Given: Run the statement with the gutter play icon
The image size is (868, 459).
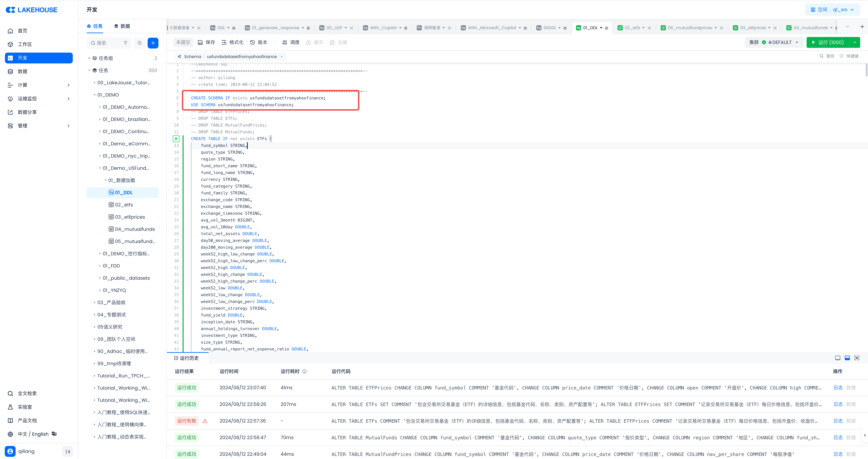Looking at the screenshot, I should [176, 138].
